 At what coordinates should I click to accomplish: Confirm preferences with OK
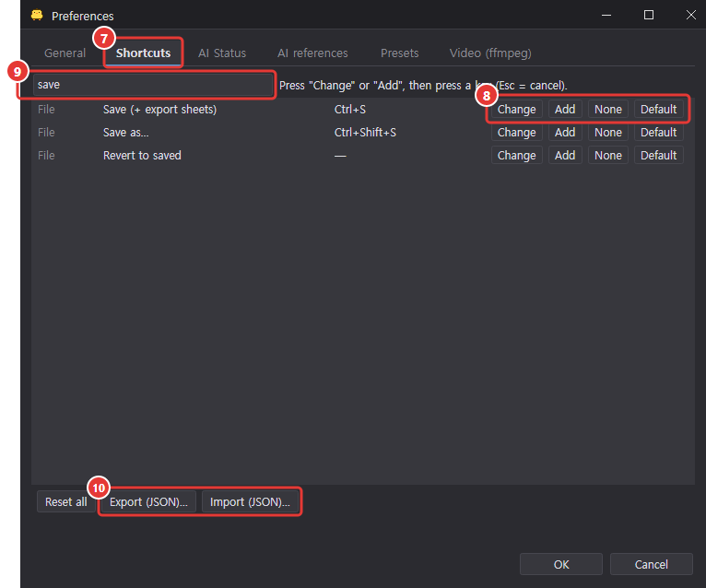[561, 564]
